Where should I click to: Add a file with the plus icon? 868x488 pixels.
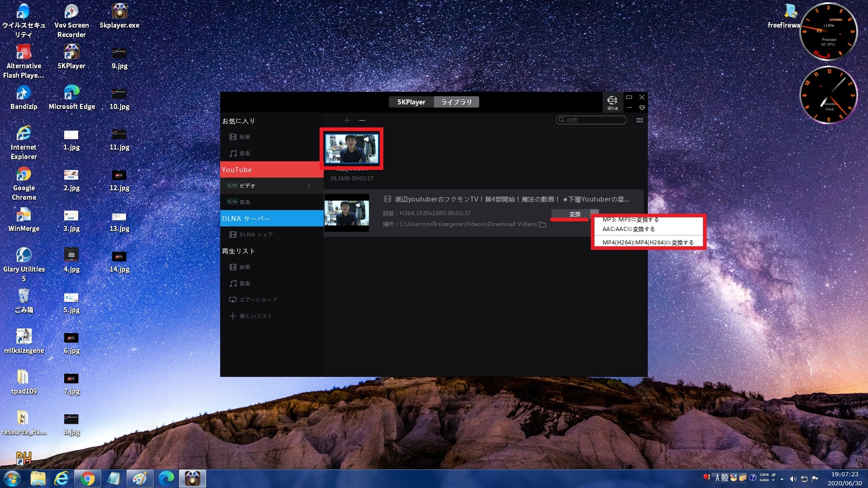[x=347, y=120]
